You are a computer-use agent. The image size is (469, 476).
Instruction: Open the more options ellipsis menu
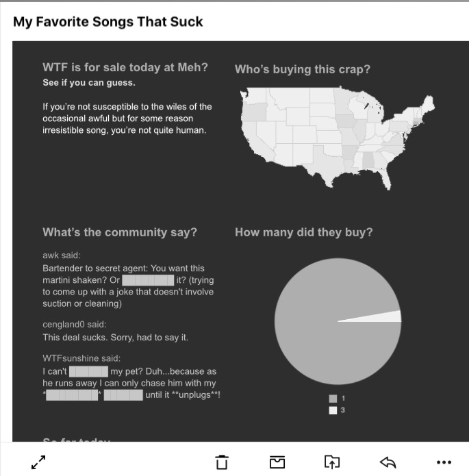444,462
